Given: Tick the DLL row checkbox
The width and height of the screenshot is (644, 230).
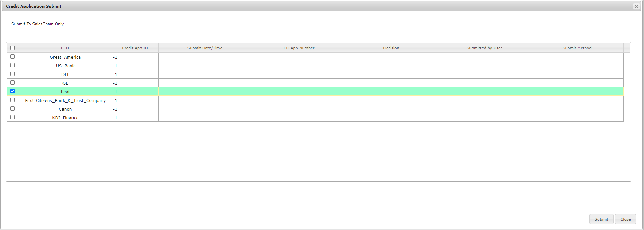Looking at the screenshot, I should coord(13,74).
